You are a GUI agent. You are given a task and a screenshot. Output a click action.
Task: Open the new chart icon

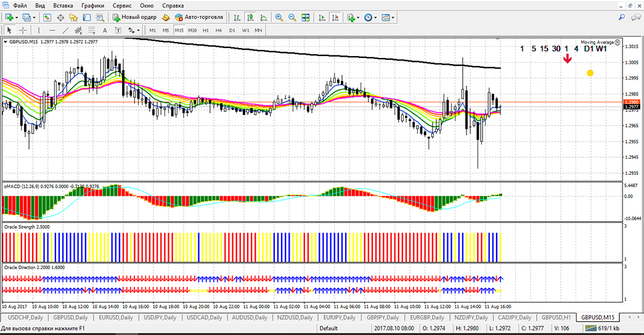tap(9, 17)
